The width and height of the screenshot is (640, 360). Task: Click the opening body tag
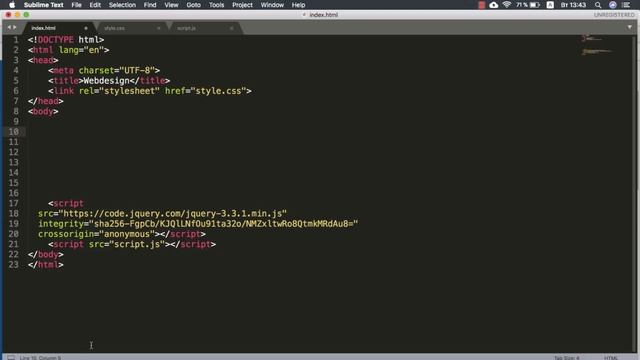point(43,111)
